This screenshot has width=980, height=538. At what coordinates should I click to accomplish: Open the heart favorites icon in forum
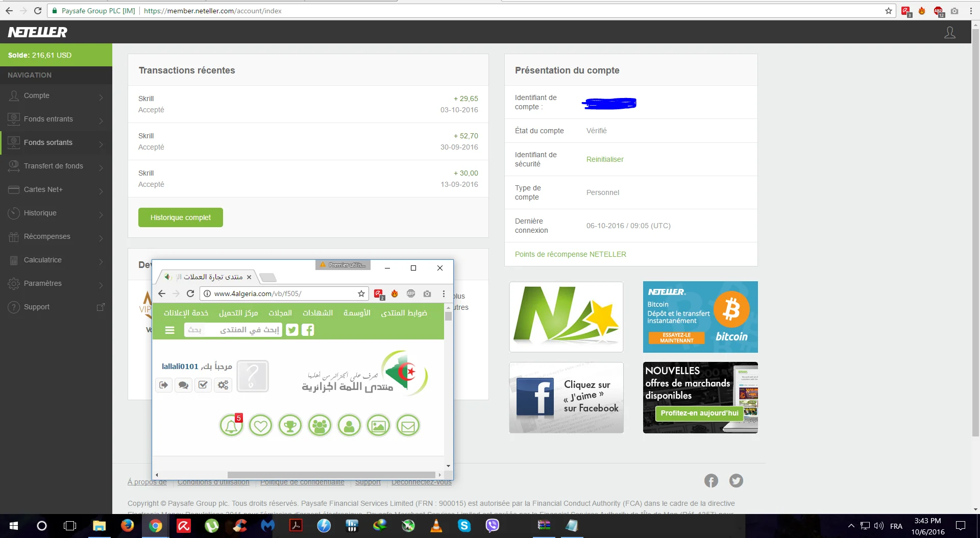click(x=260, y=426)
